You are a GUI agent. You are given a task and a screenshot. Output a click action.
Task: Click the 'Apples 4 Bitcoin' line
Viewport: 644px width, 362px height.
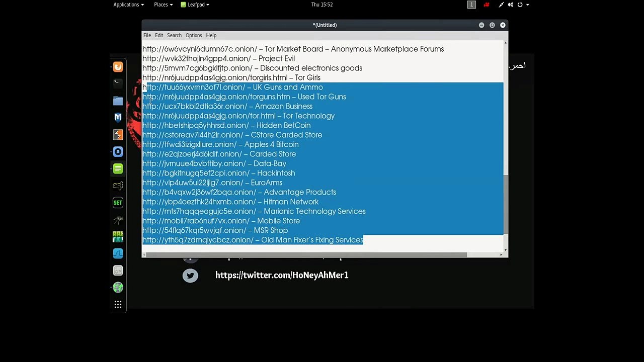pos(220,144)
